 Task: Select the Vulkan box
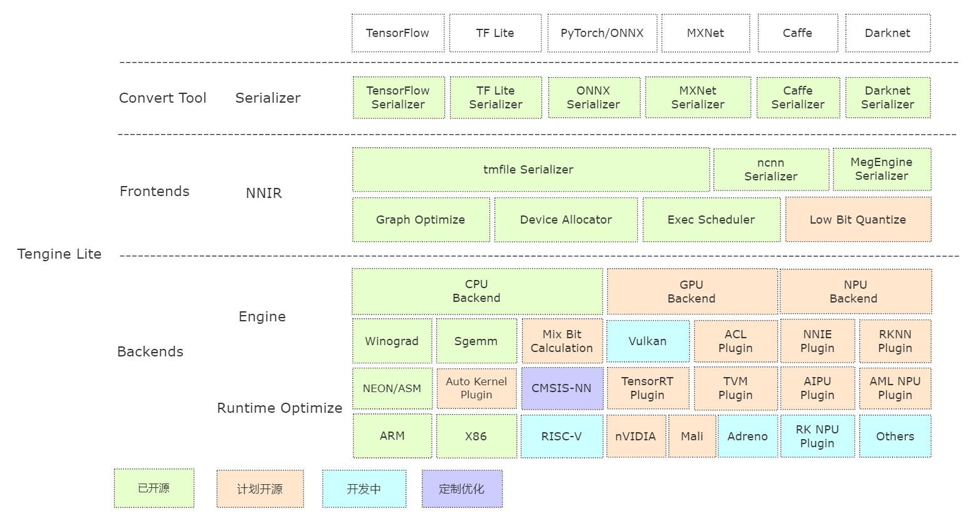(648, 341)
